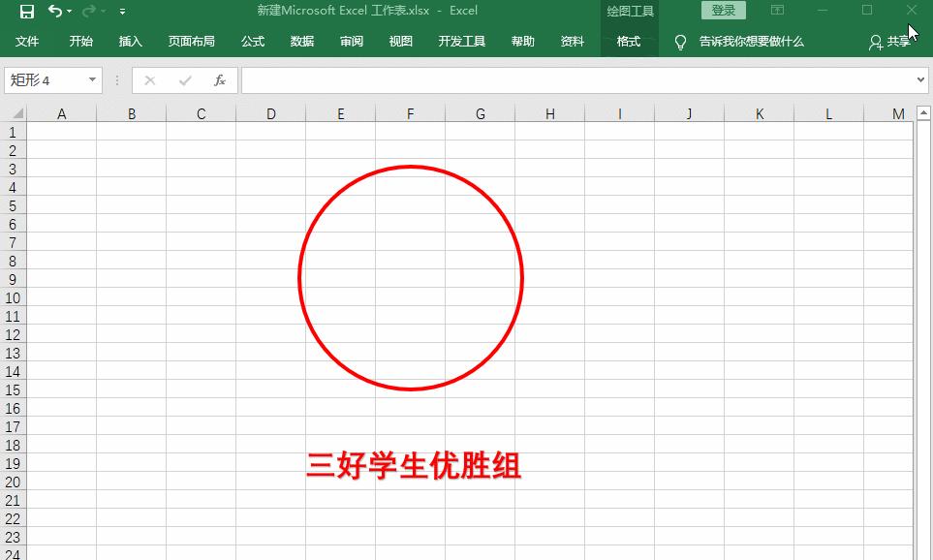
Task: Confirm entry with the checkmark icon
Action: click(185, 80)
